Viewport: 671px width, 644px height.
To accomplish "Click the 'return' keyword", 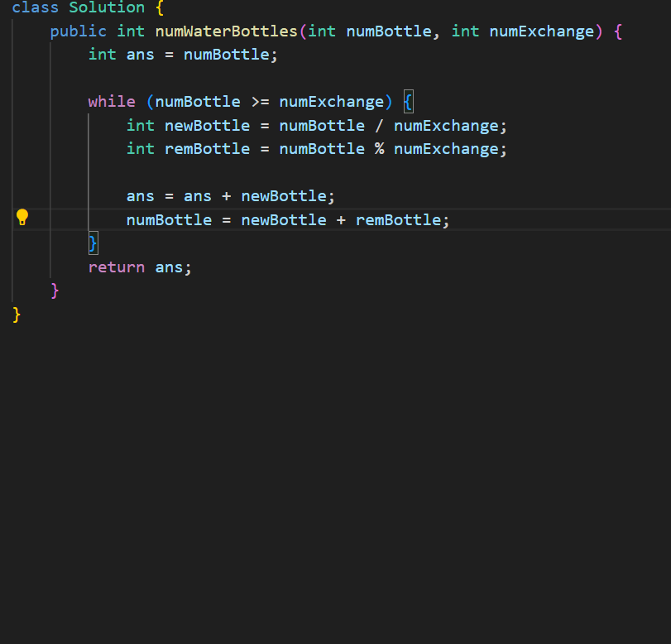I will 117,267.
